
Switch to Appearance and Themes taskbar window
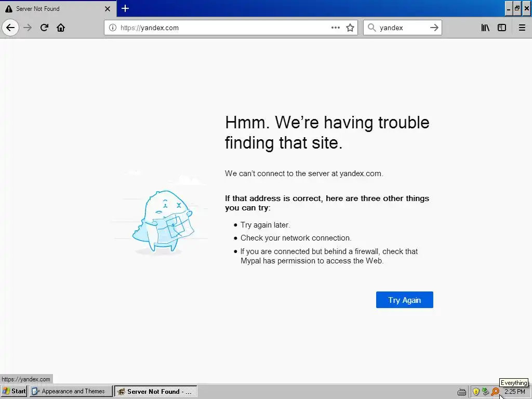click(71, 391)
